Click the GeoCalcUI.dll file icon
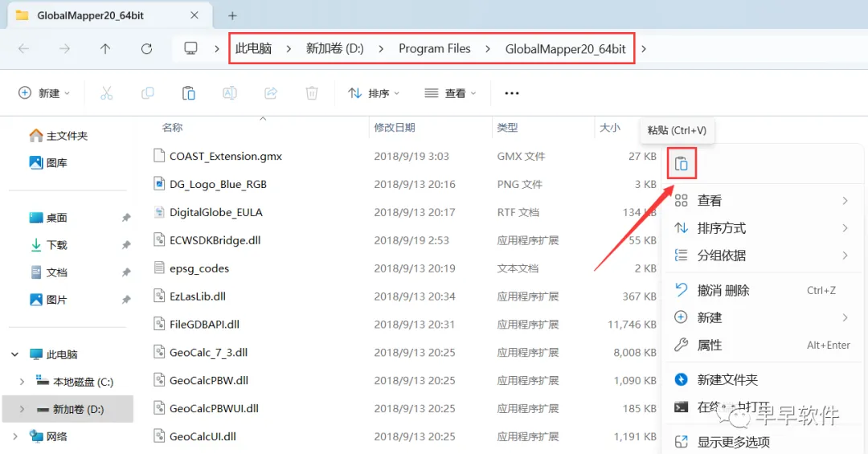This screenshot has width=868, height=454. tap(159, 436)
